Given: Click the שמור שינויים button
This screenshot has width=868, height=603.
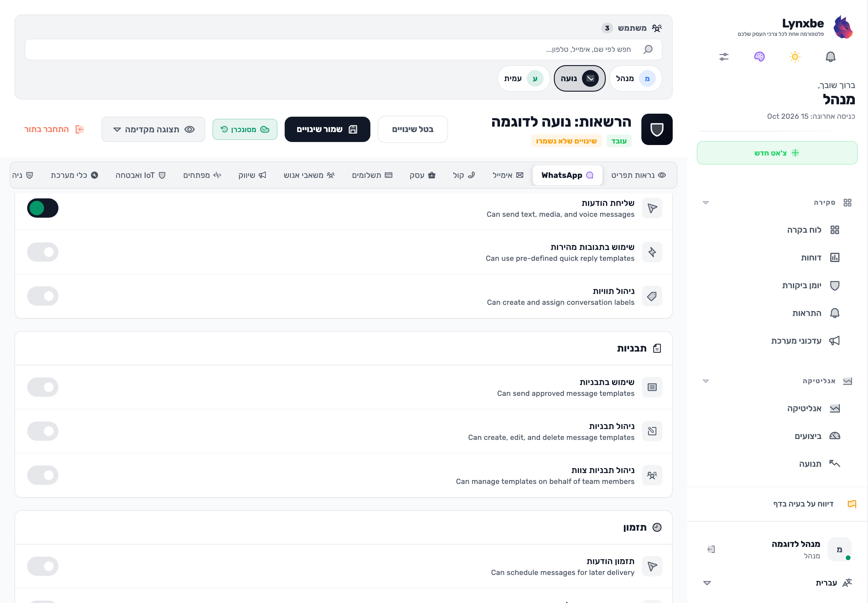Looking at the screenshot, I should pos(327,129).
